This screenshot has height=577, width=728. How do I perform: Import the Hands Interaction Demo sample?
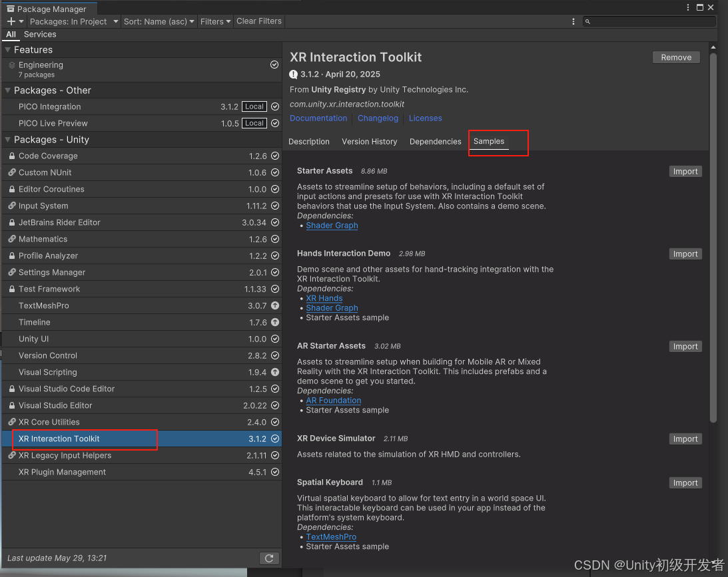tap(685, 254)
